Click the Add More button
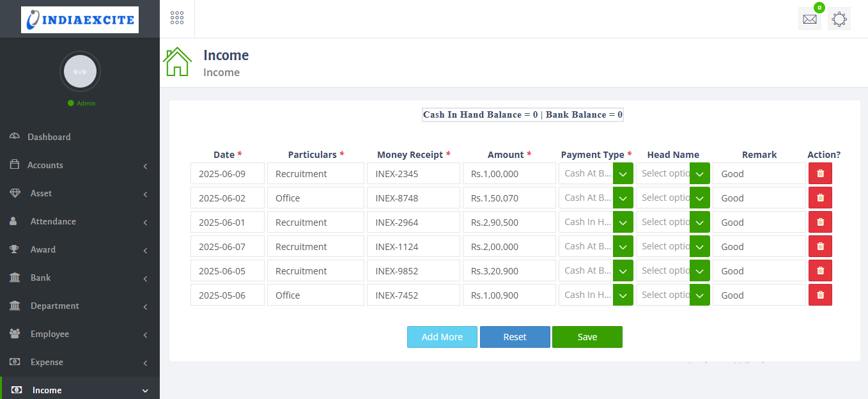The width and height of the screenshot is (868, 399). coord(442,337)
